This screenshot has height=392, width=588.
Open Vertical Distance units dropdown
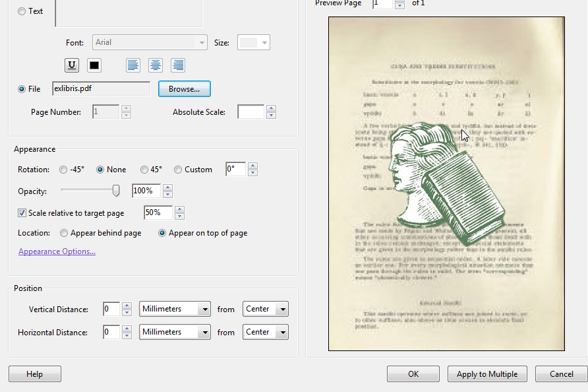coord(175,309)
